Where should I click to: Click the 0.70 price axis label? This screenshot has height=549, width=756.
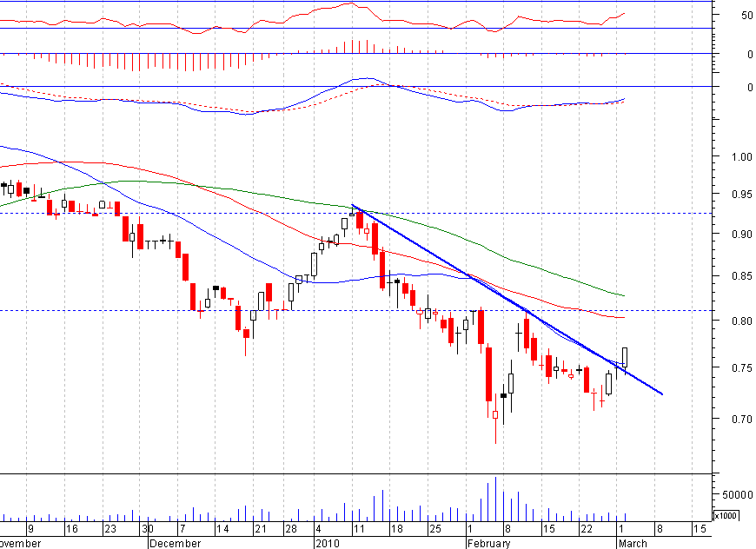tap(741, 420)
